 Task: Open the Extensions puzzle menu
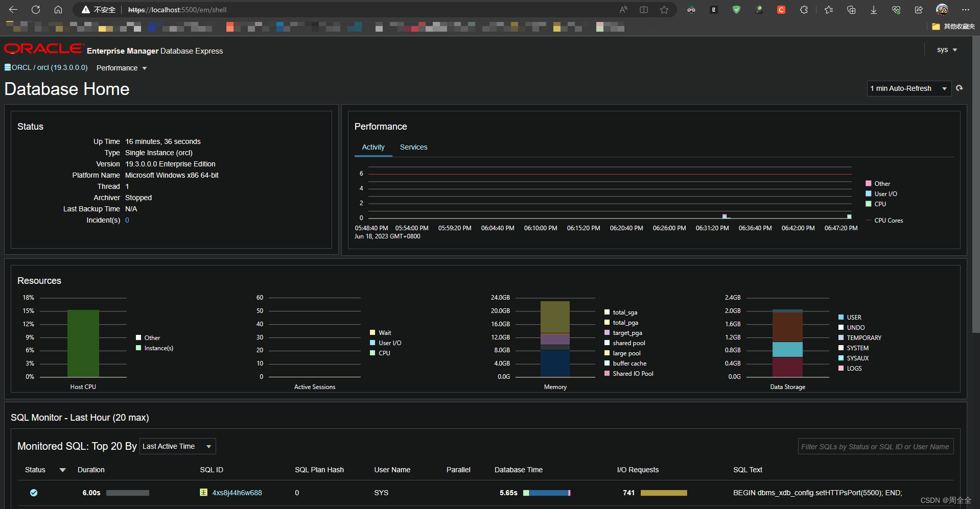coord(804,10)
